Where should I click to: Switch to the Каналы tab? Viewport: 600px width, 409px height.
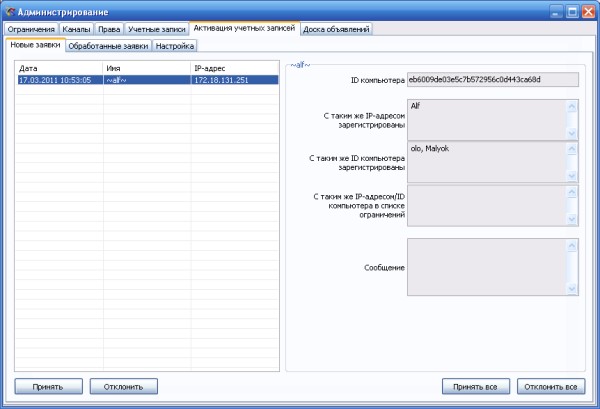76,29
